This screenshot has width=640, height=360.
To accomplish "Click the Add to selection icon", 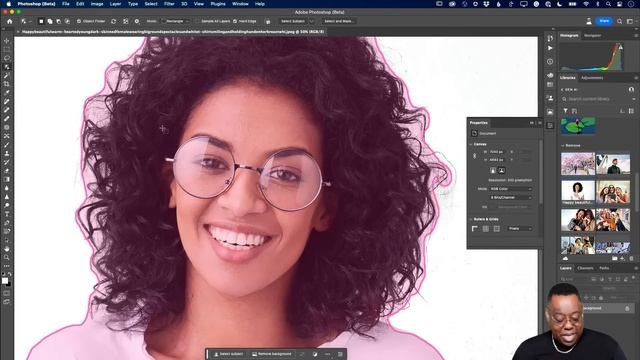I will tap(50, 21).
